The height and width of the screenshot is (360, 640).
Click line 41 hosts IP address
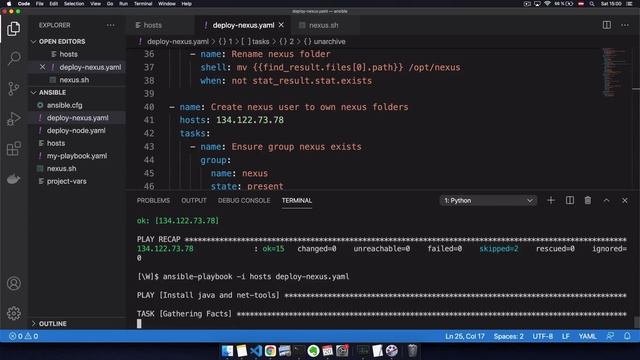pyautogui.click(x=250, y=120)
